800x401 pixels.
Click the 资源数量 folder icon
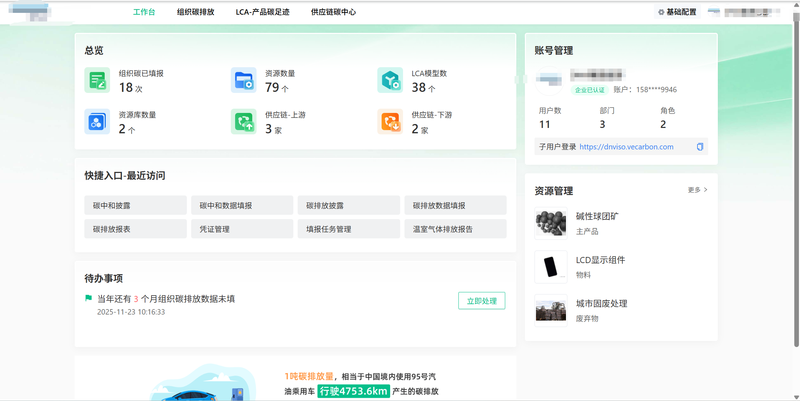tap(243, 81)
